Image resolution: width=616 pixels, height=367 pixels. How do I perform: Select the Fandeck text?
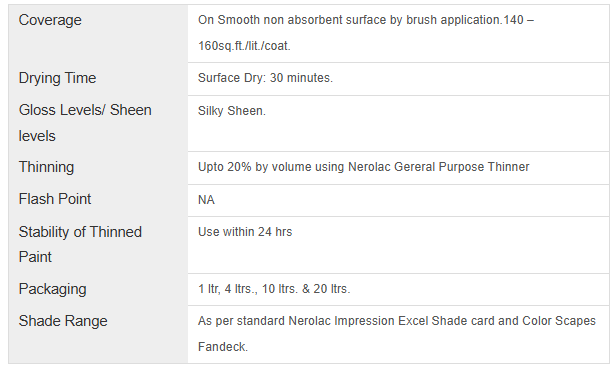[223, 347]
